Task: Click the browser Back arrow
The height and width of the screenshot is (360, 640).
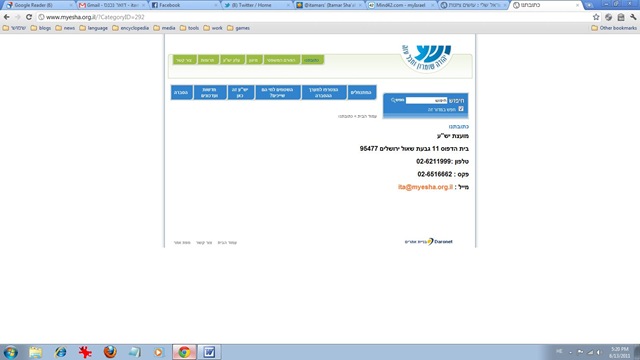Action: point(7,17)
